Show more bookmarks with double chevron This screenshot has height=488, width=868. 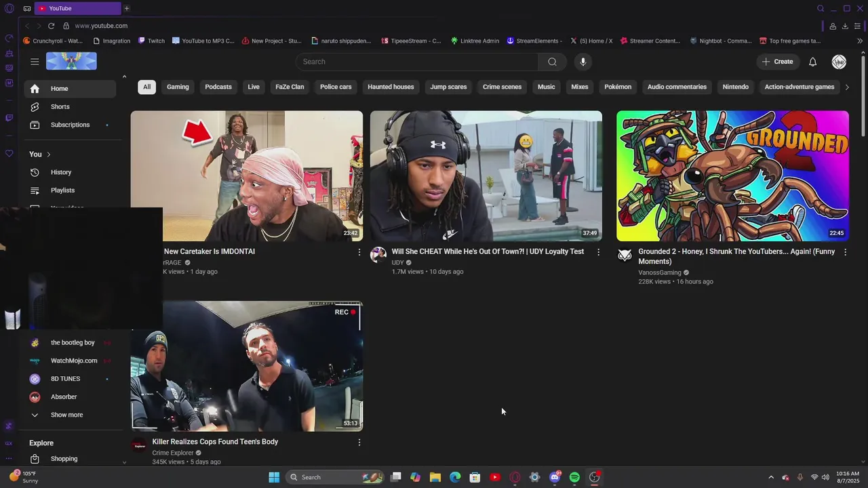(860, 41)
